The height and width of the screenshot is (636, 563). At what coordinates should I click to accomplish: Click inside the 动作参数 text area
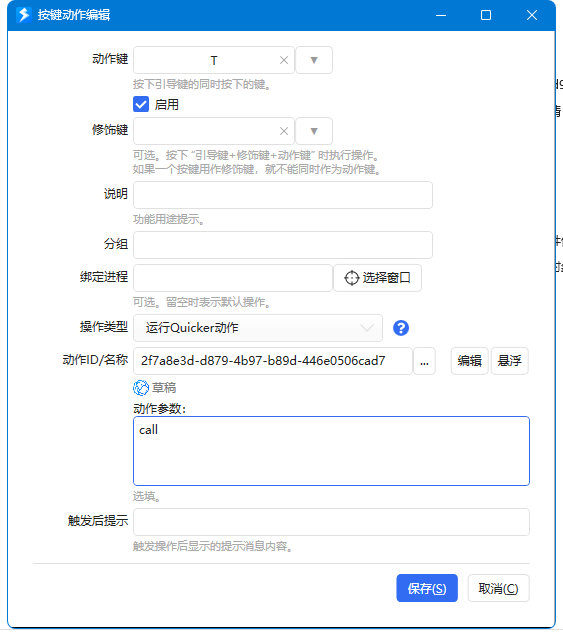331,451
